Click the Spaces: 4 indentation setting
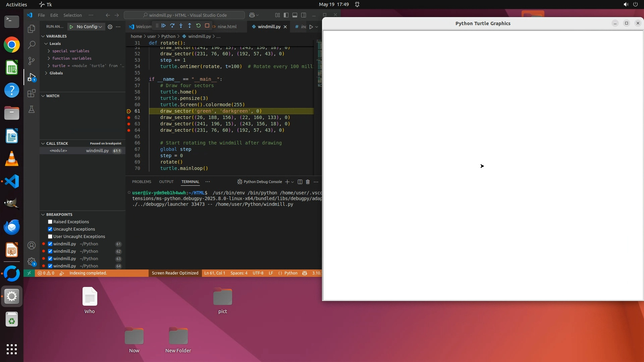Screen dimensions: 644x362 (239, 273)
